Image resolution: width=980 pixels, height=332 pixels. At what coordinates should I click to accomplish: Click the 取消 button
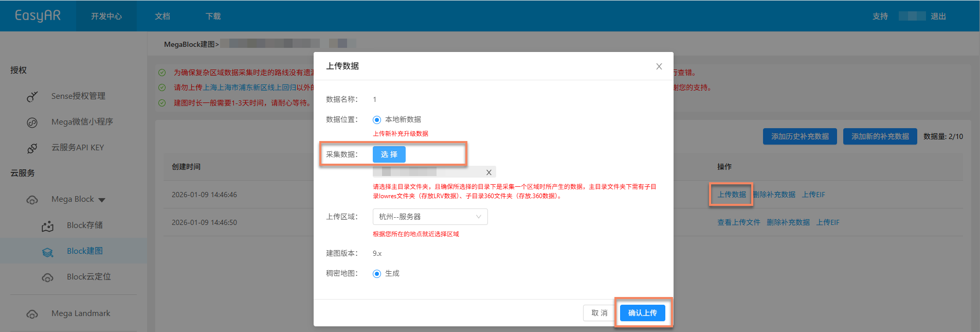click(x=600, y=313)
